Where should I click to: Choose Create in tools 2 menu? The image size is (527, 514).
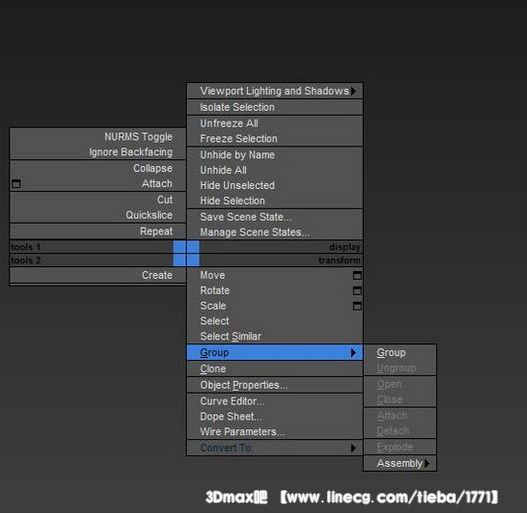point(98,275)
